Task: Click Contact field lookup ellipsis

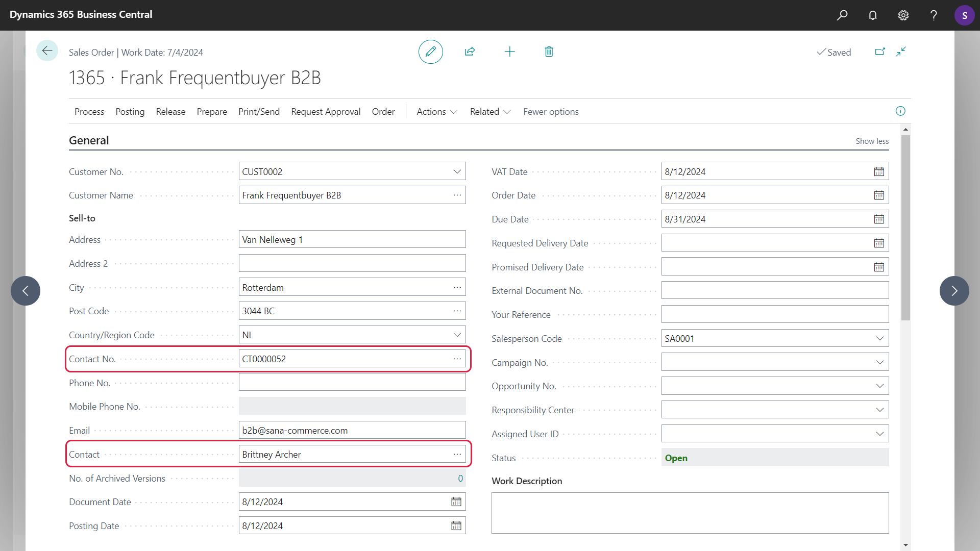Action: (x=457, y=455)
